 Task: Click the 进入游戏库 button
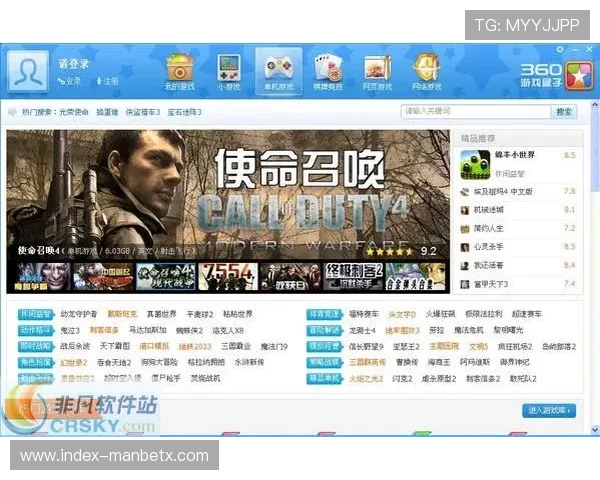(x=549, y=410)
